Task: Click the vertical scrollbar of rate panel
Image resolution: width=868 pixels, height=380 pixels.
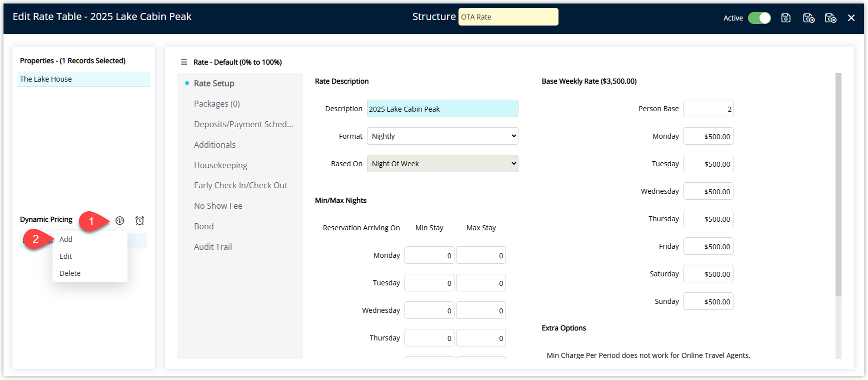Action: (838, 185)
